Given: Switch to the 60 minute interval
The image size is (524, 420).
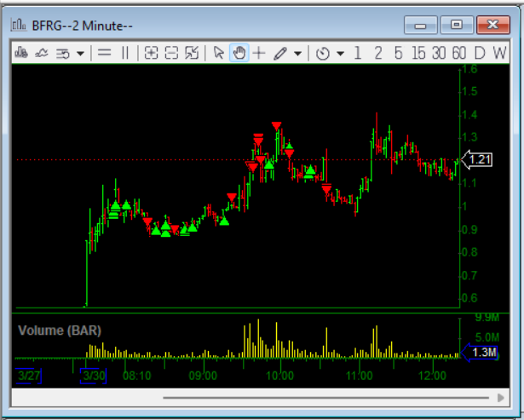Looking at the screenshot, I should tap(459, 53).
